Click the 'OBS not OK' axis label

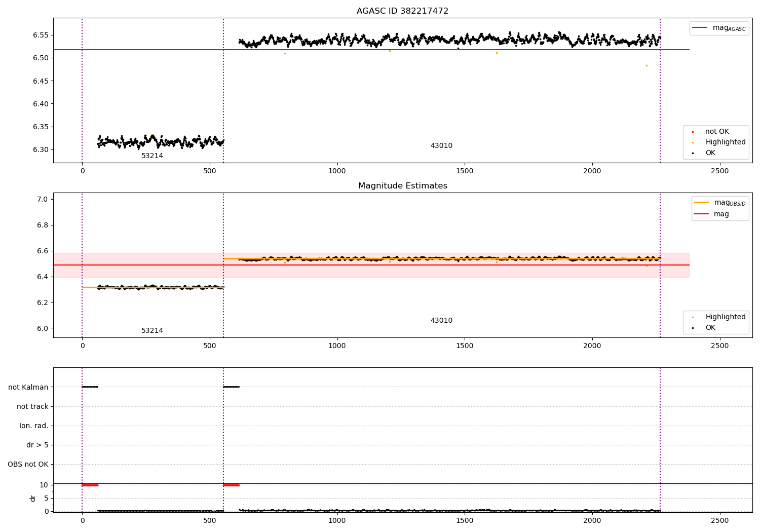tap(28, 464)
